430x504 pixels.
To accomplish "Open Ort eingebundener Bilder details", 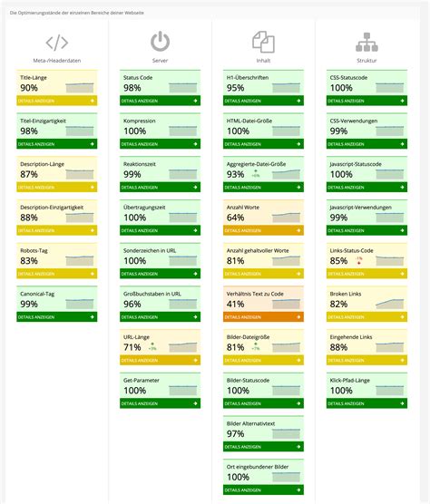I will 263,490.
